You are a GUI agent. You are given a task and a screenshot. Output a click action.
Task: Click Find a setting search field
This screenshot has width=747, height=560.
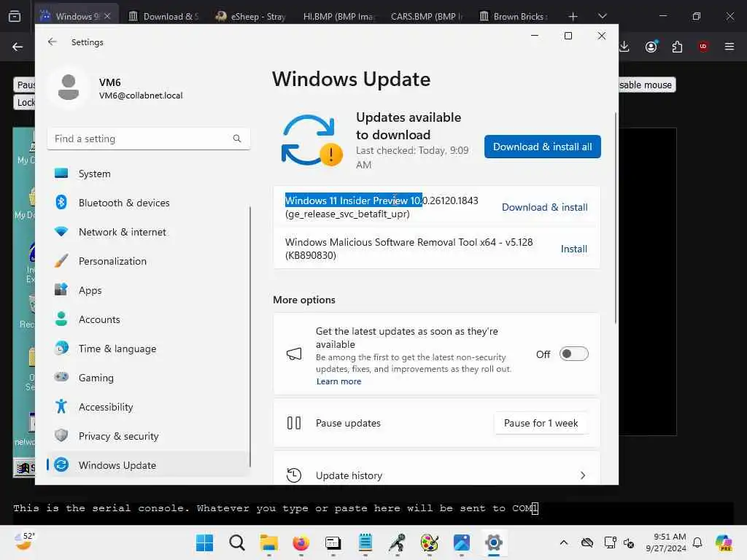tap(148, 139)
